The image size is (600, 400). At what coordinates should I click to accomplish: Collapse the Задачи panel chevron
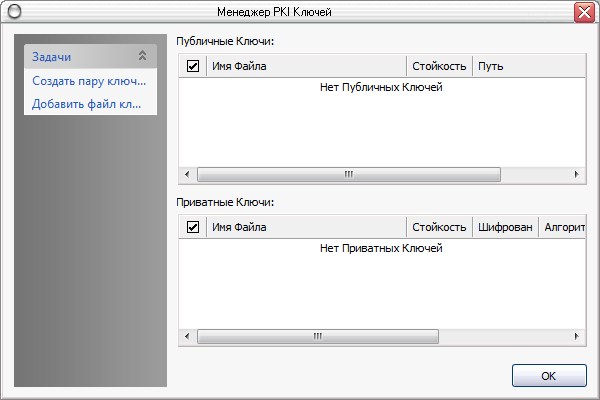click(x=142, y=57)
